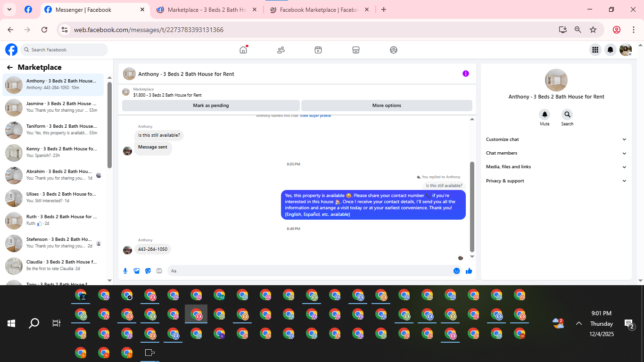The height and width of the screenshot is (362, 644).
Task: Choose a GIF icon
Action: (159, 271)
